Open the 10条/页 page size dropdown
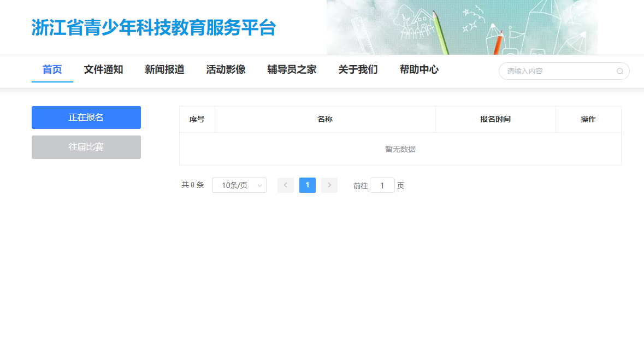644x342 pixels. coord(239,185)
